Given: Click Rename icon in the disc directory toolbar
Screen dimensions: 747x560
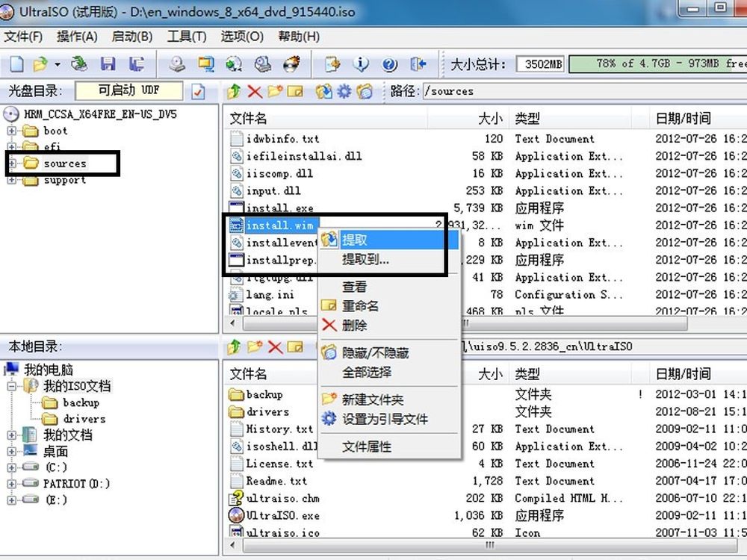Looking at the screenshot, I should (295, 91).
